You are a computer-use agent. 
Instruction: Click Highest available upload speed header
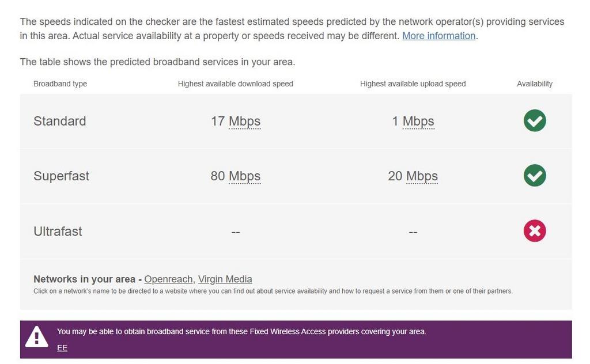(x=413, y=84)
